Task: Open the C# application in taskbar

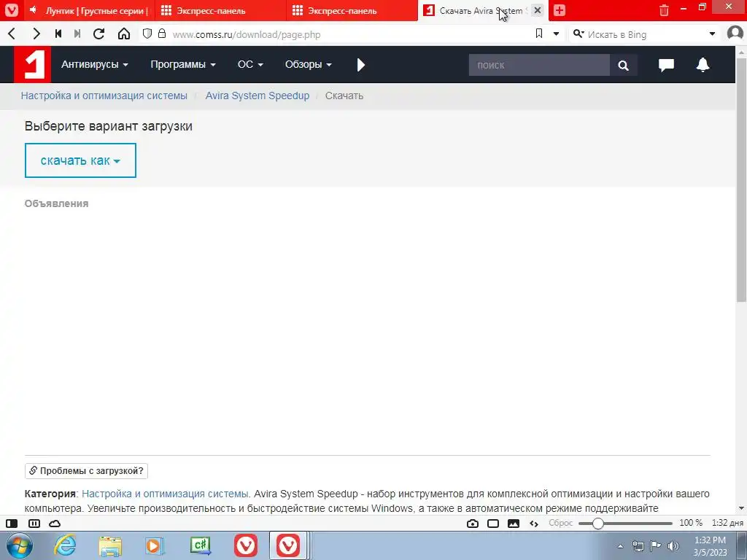Action: 200,545
